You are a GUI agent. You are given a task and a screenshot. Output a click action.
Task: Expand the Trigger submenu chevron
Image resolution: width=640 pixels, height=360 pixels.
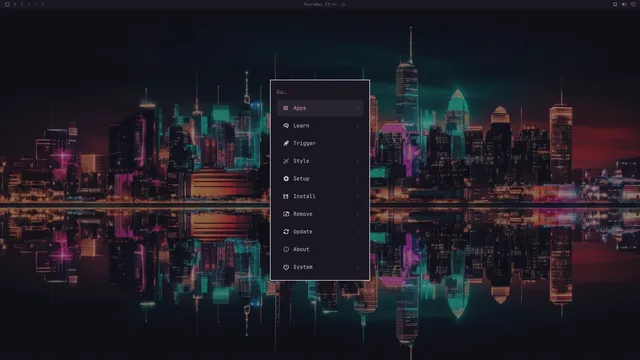tap(358, 143)
